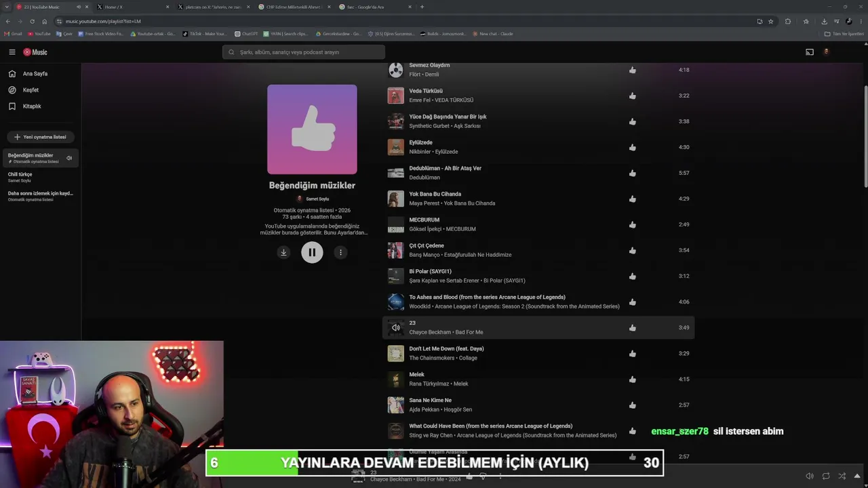Play Veda Türküsü from its thumbnail
This screenshot has height=488, width=868.
[395, 96]
